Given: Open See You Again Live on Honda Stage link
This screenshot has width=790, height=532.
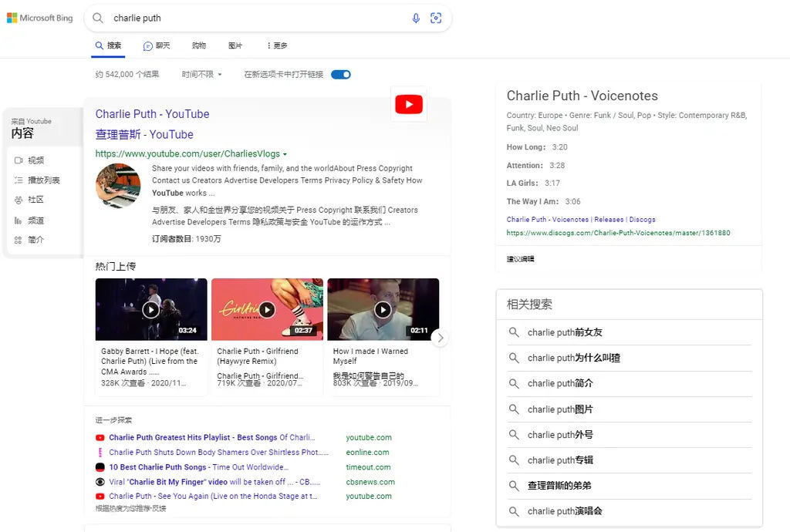Looking at the screenshot, I should [213, 497].
